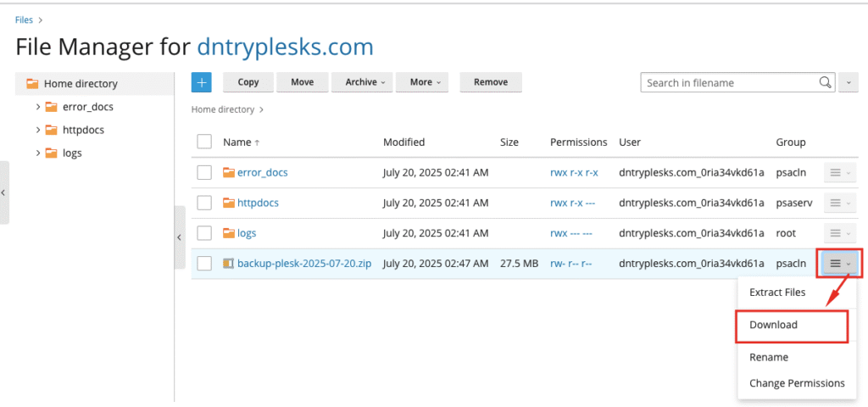Expand the error_docs tree node
This screenshot has height=407, width=868.
(37, 107)
